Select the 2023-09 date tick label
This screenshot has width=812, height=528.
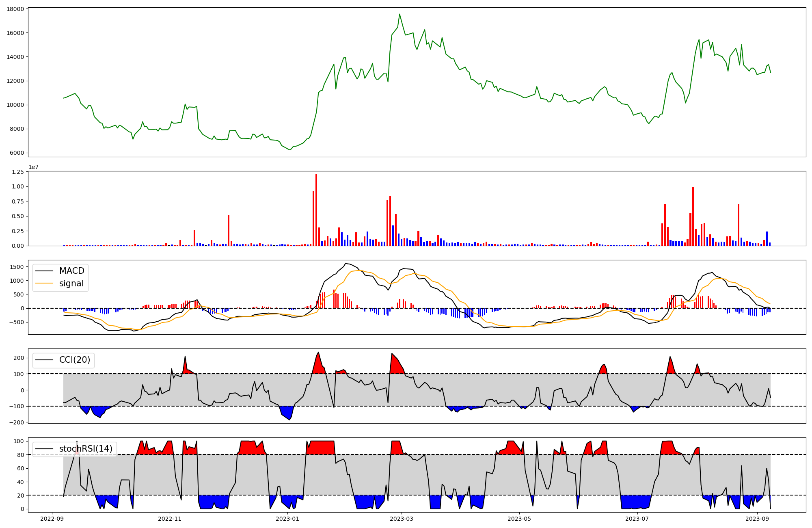point(757,519)
